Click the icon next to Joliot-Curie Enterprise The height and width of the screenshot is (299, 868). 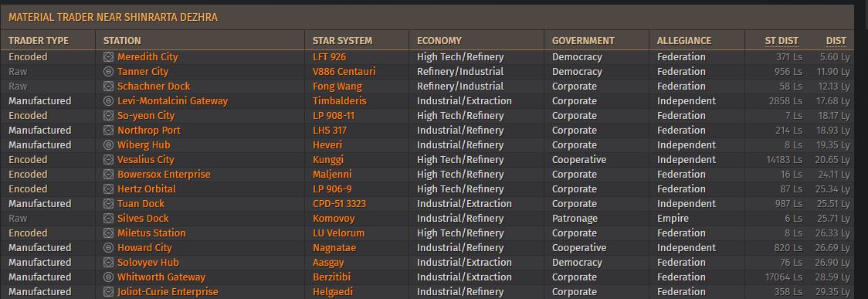[x=108, y=292]
